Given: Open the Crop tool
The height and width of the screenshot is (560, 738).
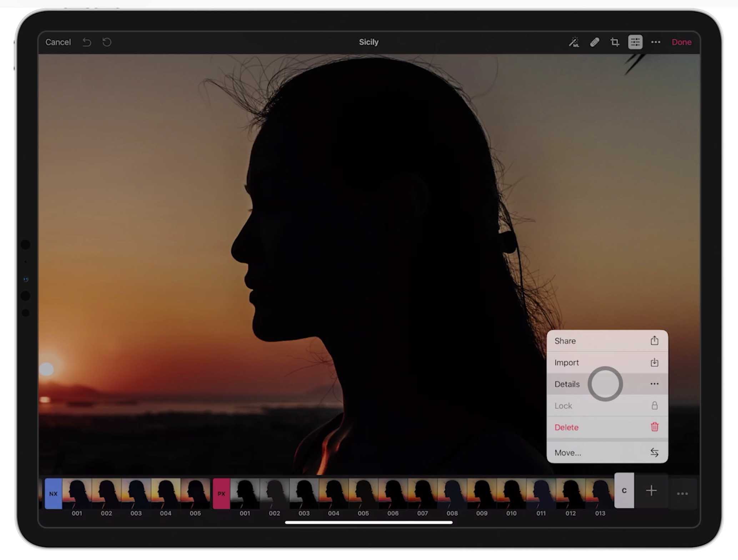Looking at the screenshot, I should [614, 42].
